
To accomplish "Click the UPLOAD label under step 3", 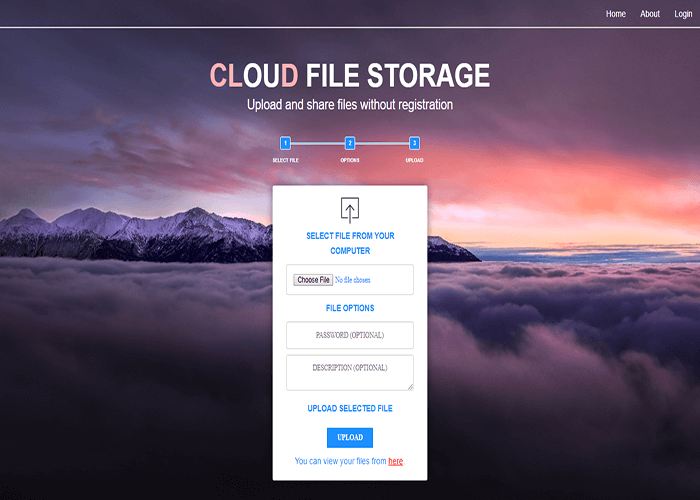I will (x=414, y=160).
